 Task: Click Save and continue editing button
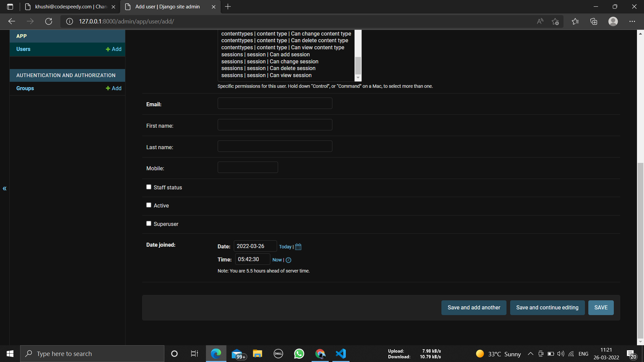547,308
